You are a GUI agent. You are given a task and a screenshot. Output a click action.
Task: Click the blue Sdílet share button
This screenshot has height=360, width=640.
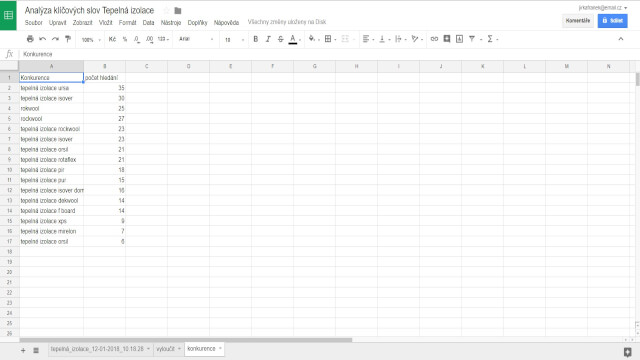pyautogui.click(x=613, y=21)
